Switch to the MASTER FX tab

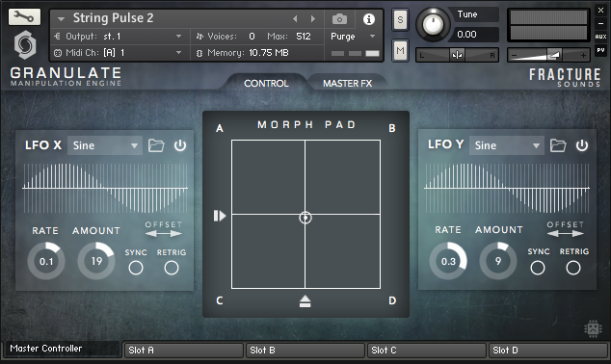coord(347,84)
